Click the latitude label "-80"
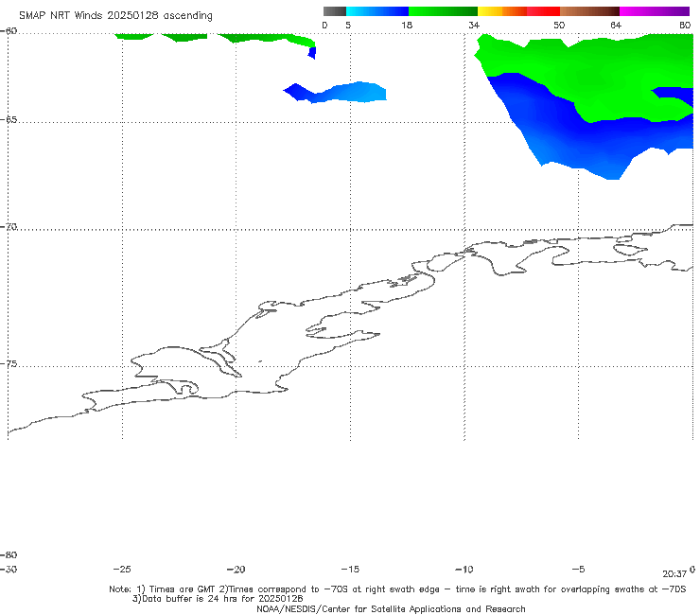Screen dimensions: 700x615 pyautogui.click(x=9, y=554)
